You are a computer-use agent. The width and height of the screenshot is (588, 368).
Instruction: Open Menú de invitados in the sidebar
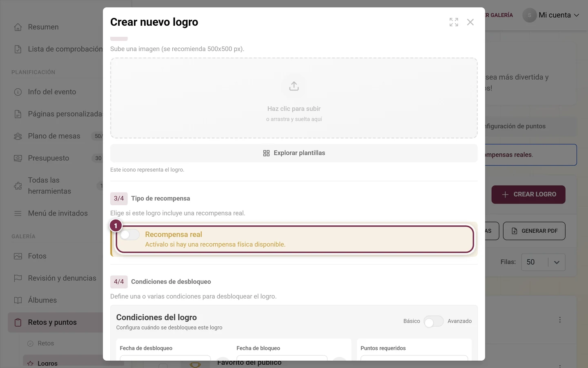[x=58, y=213]
